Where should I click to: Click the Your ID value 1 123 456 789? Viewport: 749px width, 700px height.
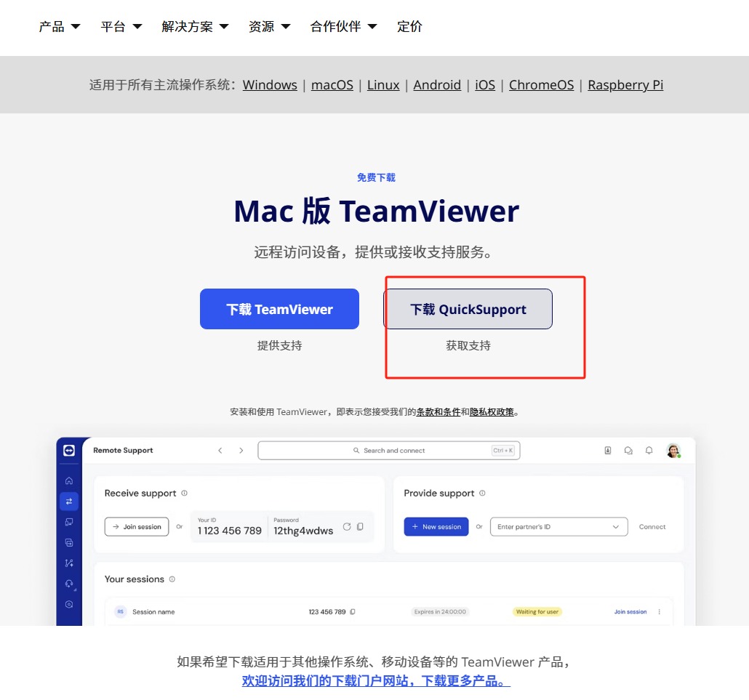(230, 531)
